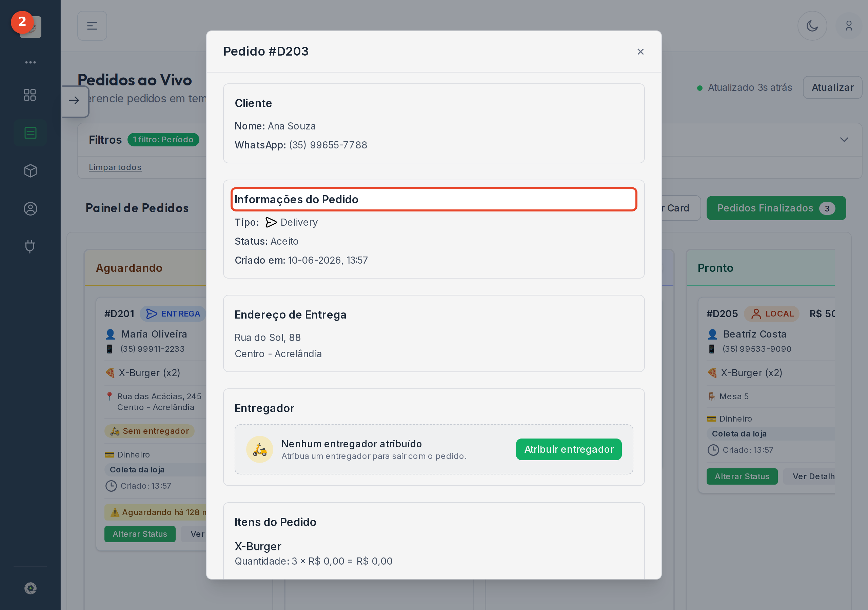
Task: Close the Pedido #D203 dialog
Action: (640, 52)
